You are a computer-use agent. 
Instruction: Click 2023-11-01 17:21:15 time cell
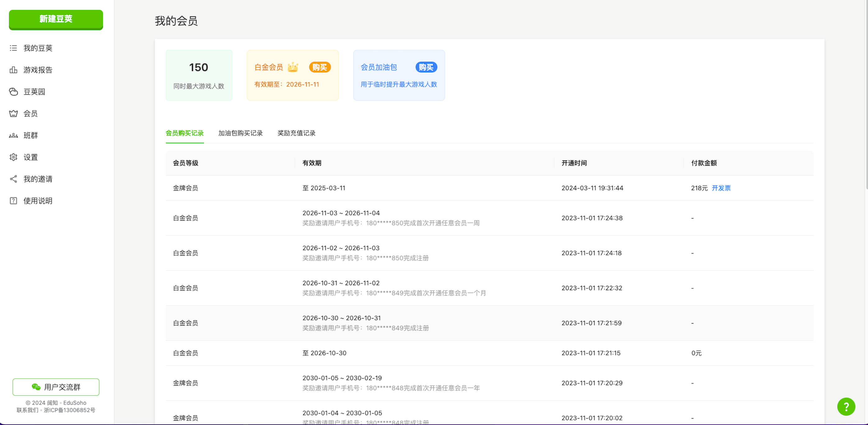pos(591,353)
